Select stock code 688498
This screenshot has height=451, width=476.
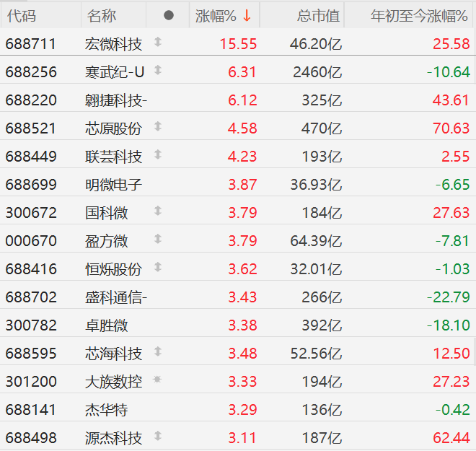(x=31, y=438)
